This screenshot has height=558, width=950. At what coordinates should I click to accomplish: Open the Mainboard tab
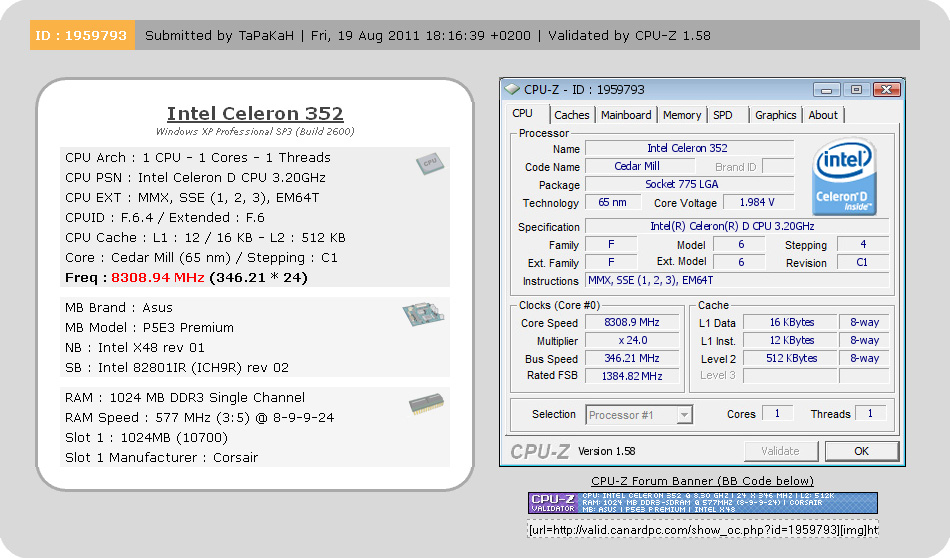point(626,115)
